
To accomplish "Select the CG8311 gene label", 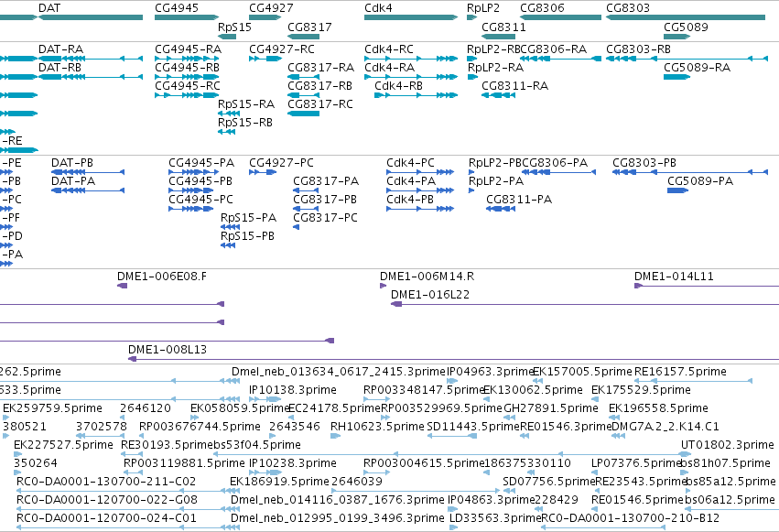I will (x=503, y=27).
